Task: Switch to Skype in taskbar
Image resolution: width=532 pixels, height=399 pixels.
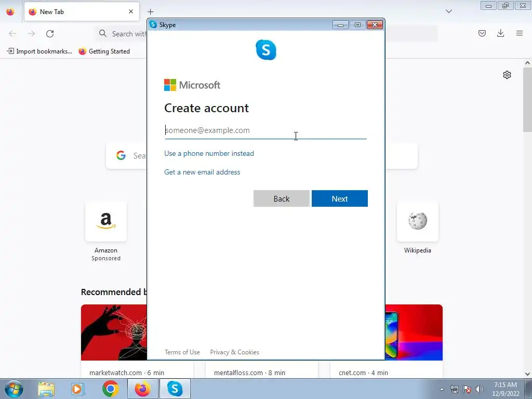Action: [x=175, y=389]
